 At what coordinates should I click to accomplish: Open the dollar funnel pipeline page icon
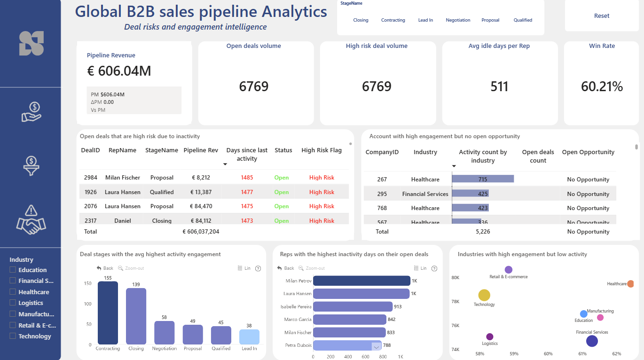point(31,166)
